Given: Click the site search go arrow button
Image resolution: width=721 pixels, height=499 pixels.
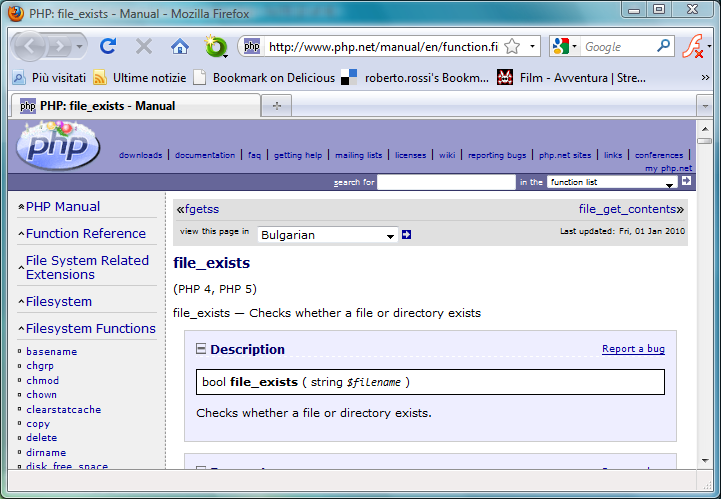Looking at the screenshot, I should pyautogui.click(x=686, y=181).
